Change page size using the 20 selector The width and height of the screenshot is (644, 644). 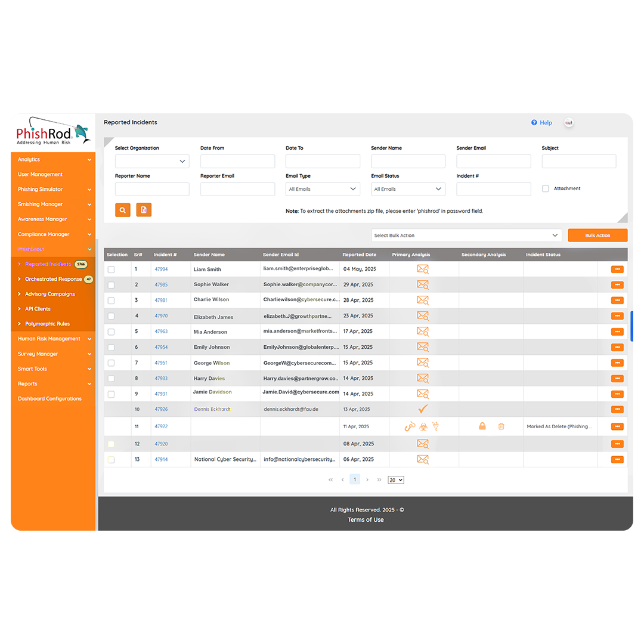point(395,479)
